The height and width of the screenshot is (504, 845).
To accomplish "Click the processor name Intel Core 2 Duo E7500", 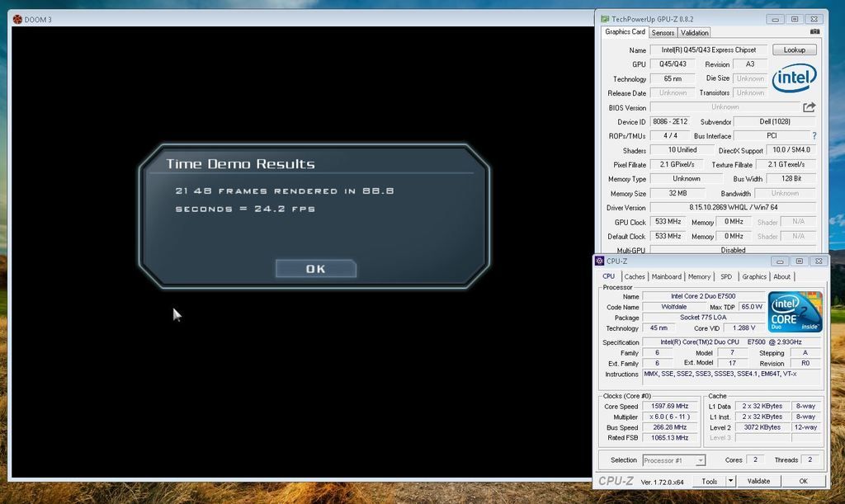I will pos(703,296).
